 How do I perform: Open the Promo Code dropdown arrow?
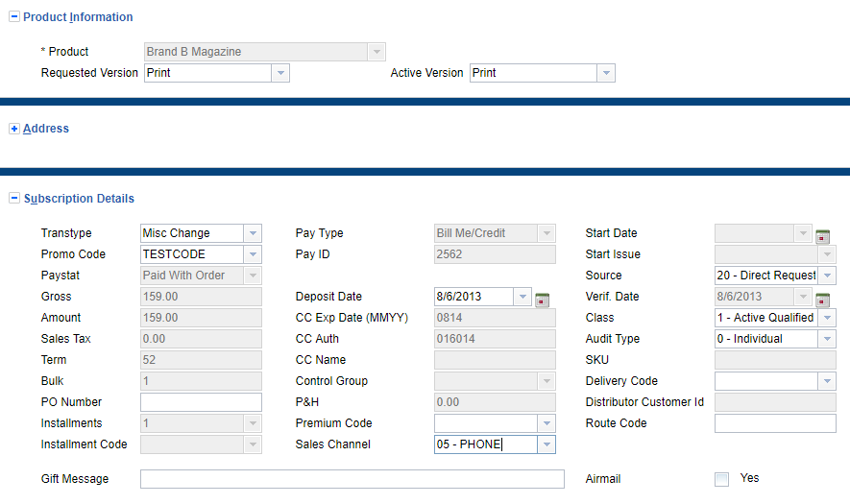[x=253, y=254]
